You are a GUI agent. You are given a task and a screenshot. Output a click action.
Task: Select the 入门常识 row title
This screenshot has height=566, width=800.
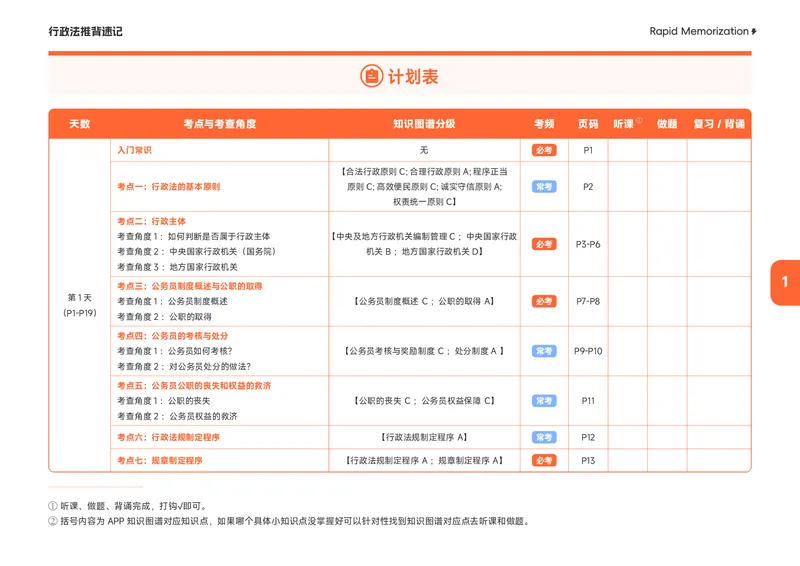[x=134, y=150]
